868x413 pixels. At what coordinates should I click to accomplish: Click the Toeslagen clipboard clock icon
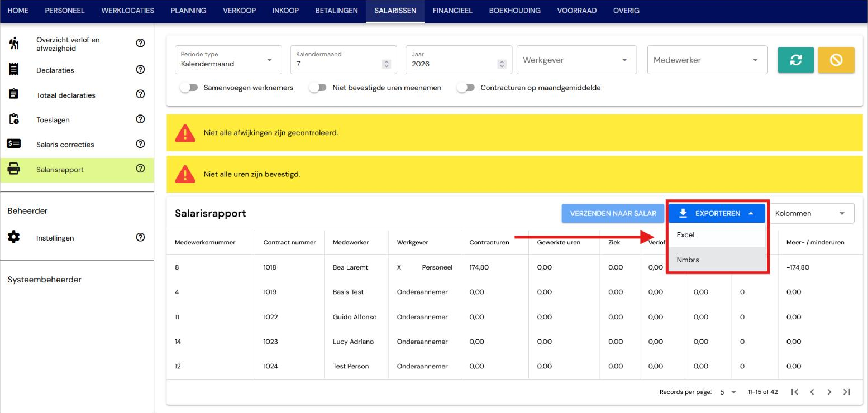[x=14, y=119]
